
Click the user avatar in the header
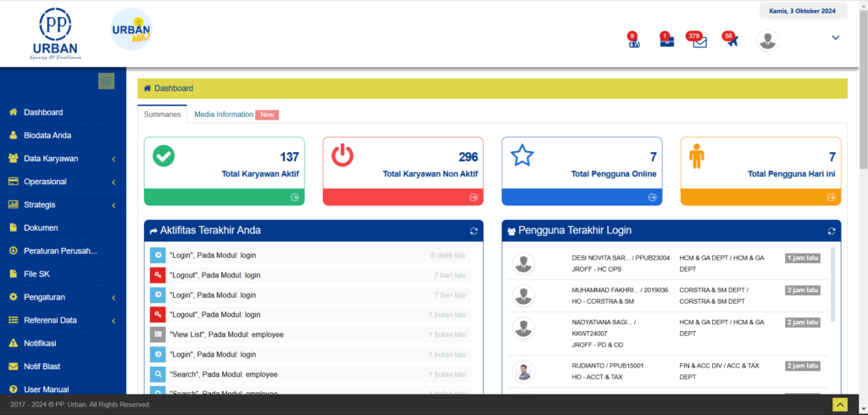(767, 40)
